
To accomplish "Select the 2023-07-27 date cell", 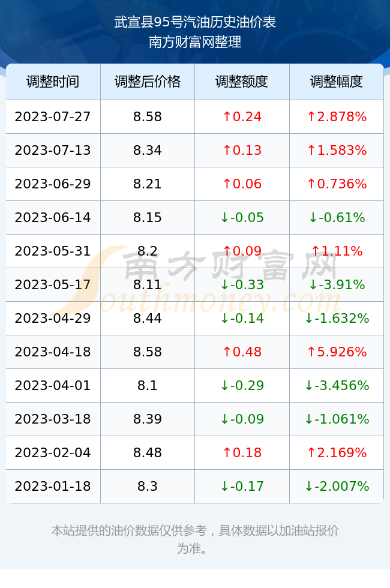I will 53,116.
